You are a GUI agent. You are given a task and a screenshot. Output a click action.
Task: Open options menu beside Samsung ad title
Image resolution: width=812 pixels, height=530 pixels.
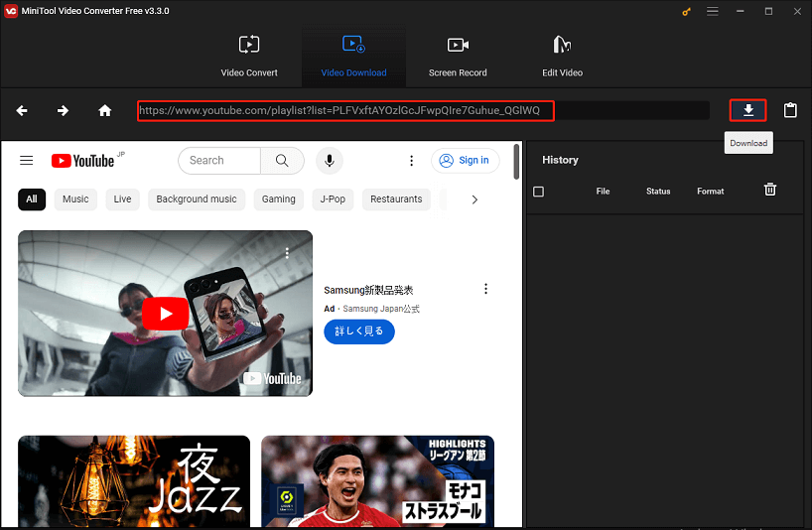pyautogui.click(x=485, y=289)
